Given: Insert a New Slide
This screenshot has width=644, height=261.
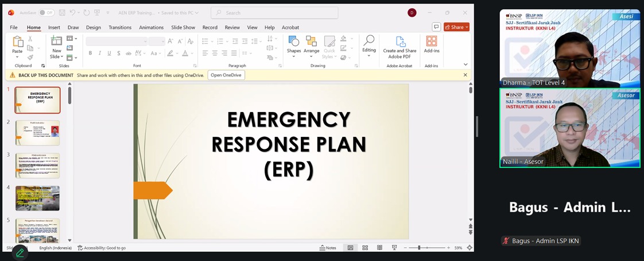Looking at the screenshot, I should pyautogui.click(x=56, y=46).
